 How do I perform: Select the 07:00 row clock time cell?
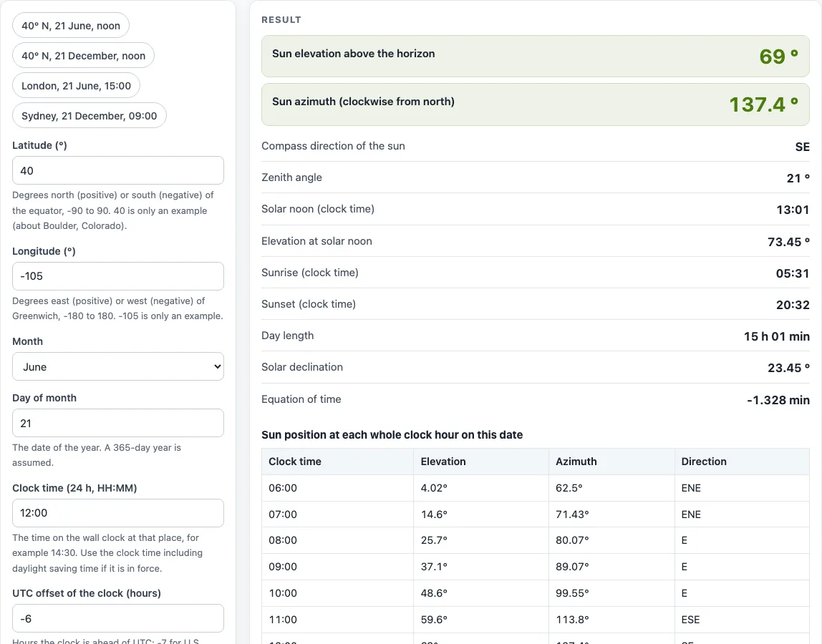coord(338,514)
